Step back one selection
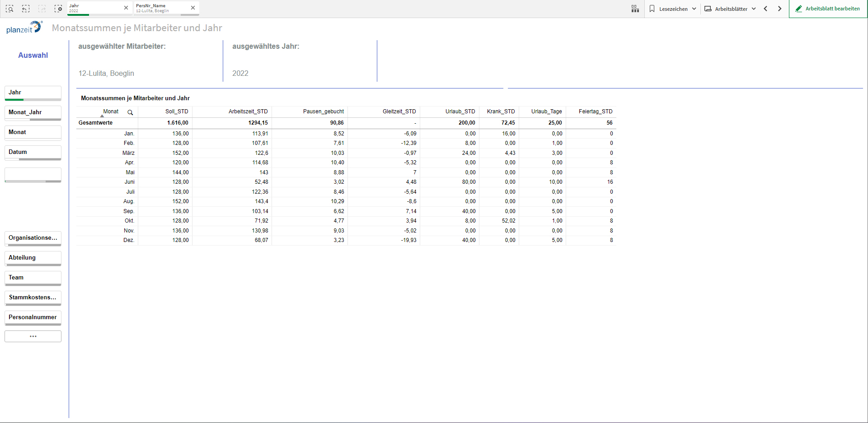868x423 pixels. 26,9
